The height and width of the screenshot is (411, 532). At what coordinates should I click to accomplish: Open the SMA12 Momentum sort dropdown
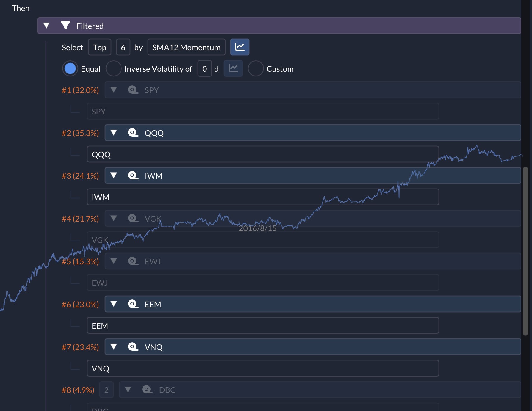[187, 47]
